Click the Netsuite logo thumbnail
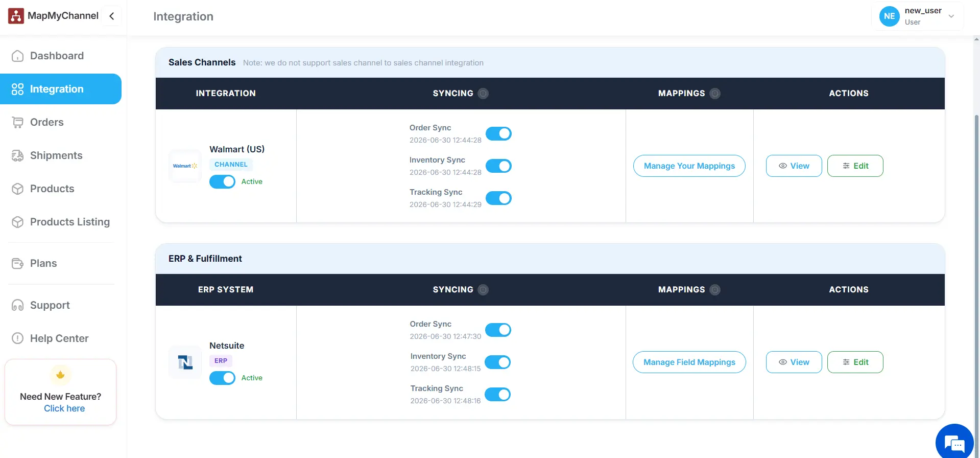Image resolution: width=980 pixels, height=458 pixels. tap(185, 362)
